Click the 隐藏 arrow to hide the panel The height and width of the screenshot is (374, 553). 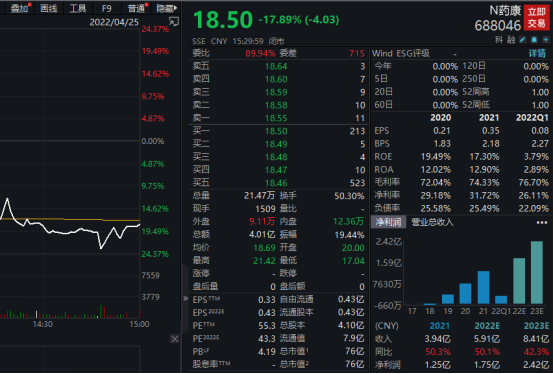167,8
